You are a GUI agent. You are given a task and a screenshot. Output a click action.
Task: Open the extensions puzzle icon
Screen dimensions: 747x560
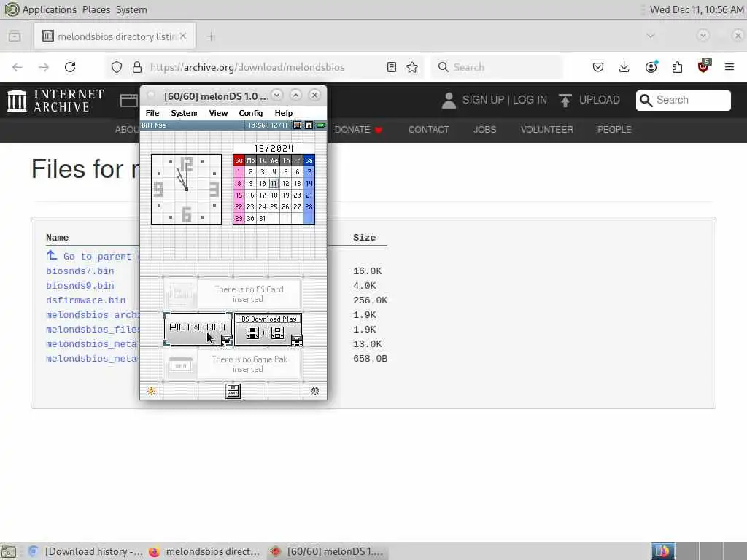pos(677,67)
